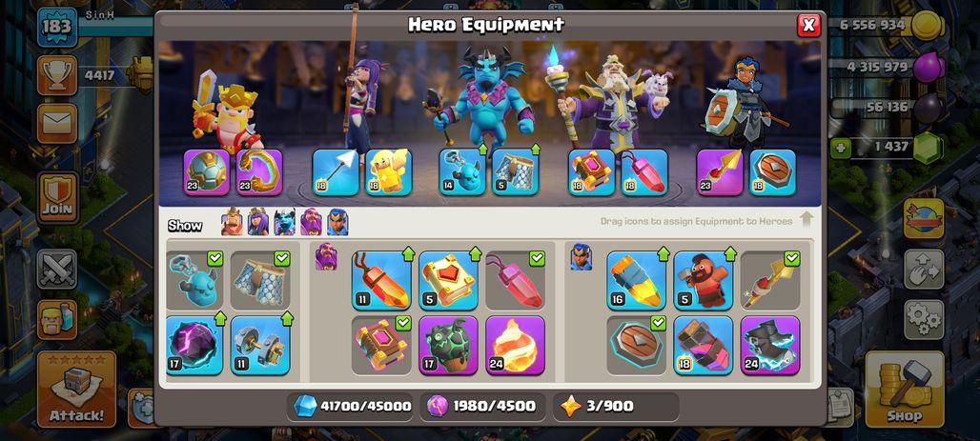Select the Hog Rider Puppet equipment
This screenshot has height=441, width=980.
(704, 280)
